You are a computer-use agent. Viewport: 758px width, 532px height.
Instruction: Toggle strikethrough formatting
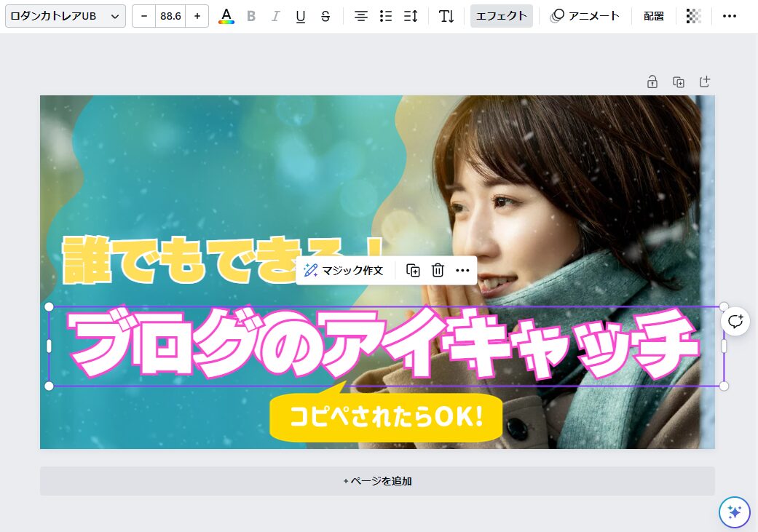325,16
